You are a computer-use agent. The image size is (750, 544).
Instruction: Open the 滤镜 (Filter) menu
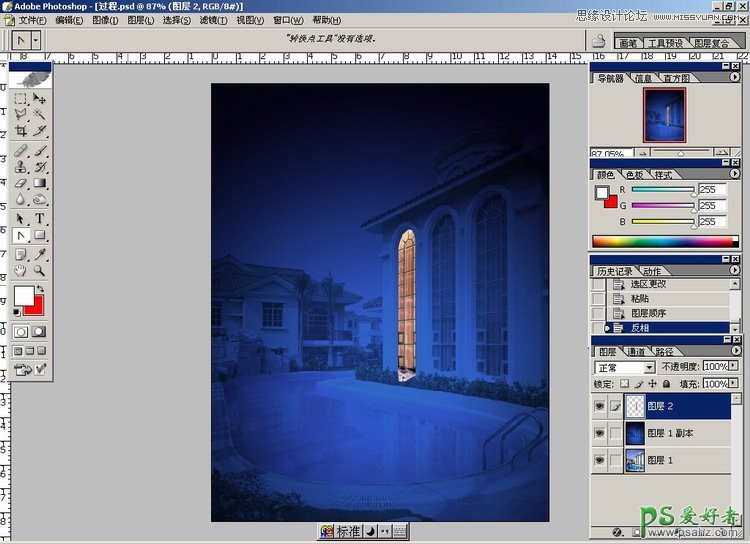click(x=212, y=20)
